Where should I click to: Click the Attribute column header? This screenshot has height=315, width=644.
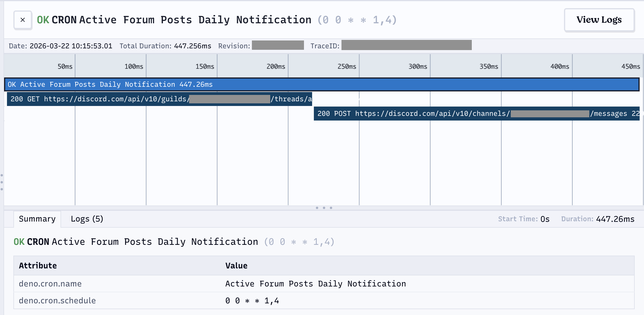(38, 266)
